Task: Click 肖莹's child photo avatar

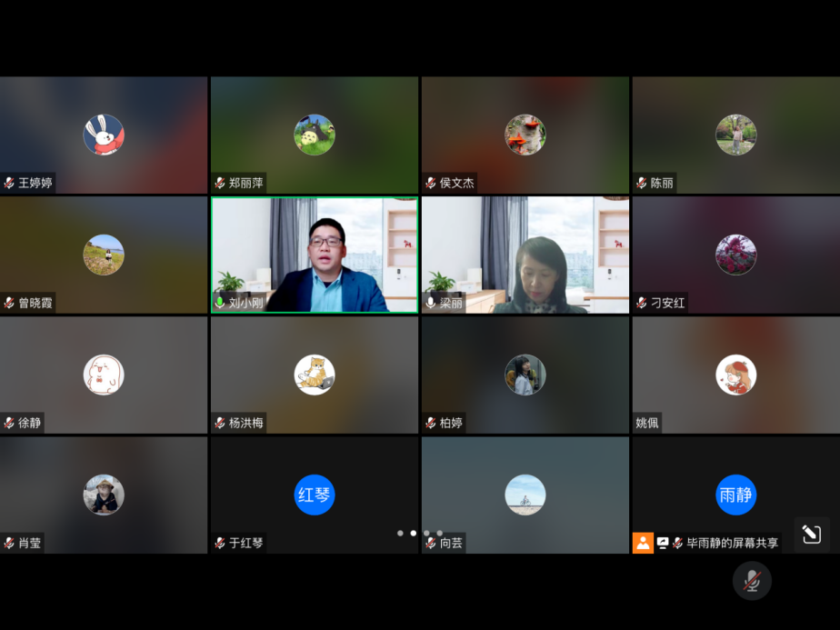Action: pyautogui.click(x=104, y=495)
